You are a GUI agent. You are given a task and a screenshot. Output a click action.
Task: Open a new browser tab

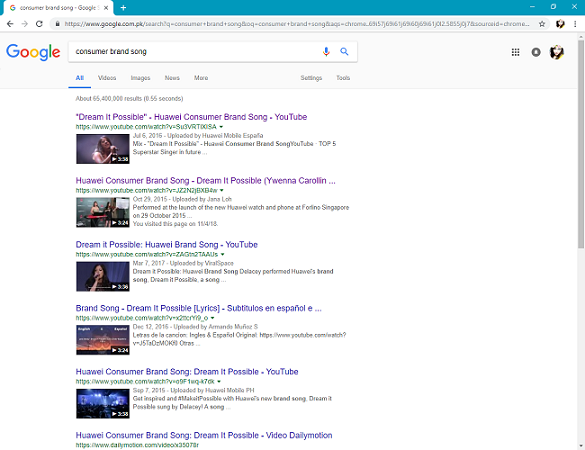(x=123, y=7)
